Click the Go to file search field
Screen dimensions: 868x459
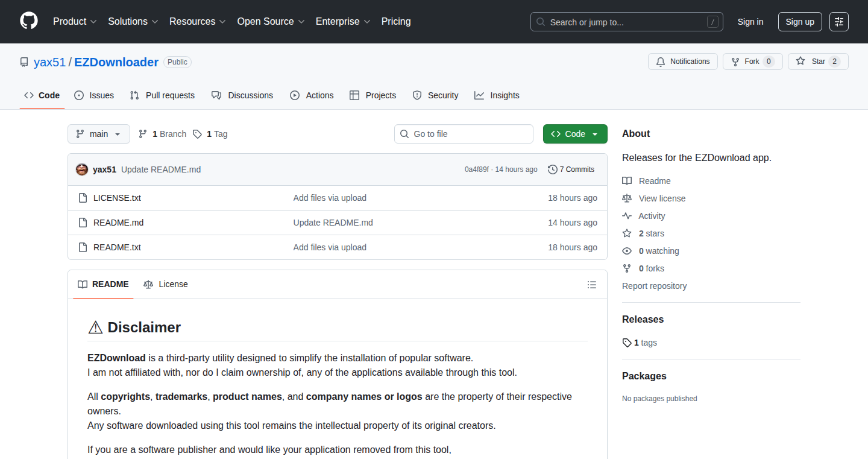point(464,134)
